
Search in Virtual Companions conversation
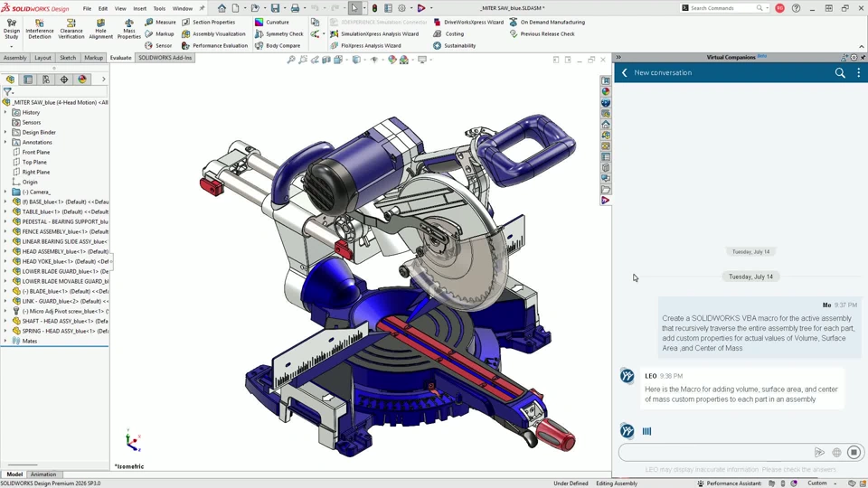840,72
